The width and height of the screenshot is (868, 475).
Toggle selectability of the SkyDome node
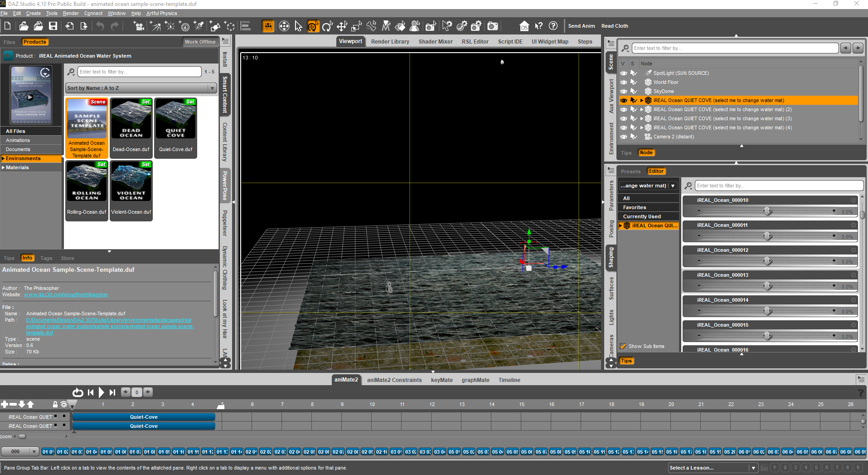[x=634, y=91]
